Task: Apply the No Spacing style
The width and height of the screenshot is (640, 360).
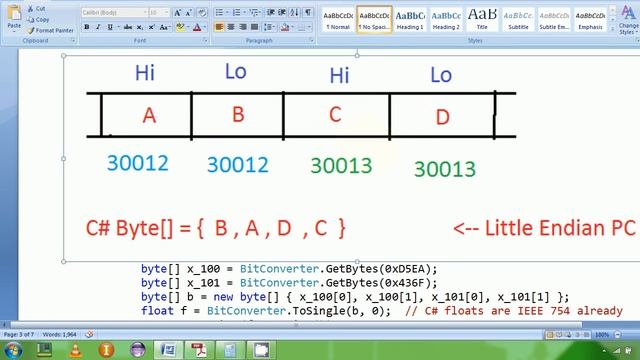Action: 374,19
